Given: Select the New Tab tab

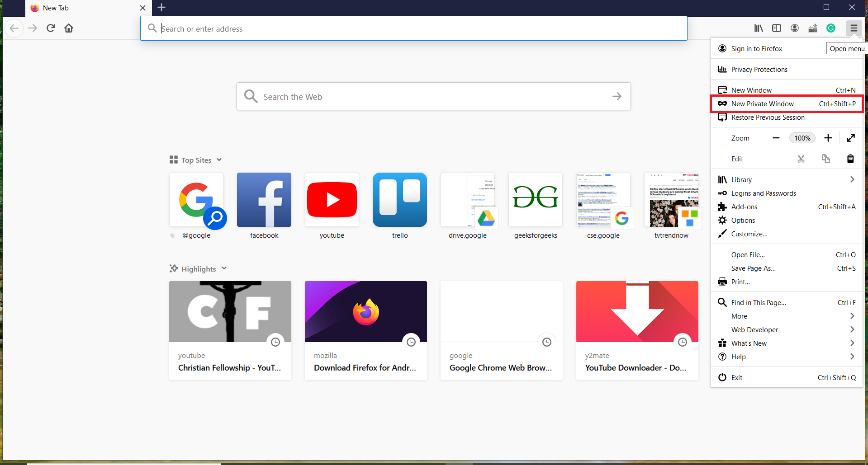Looking at the screenshot, I should coord(88,8).
